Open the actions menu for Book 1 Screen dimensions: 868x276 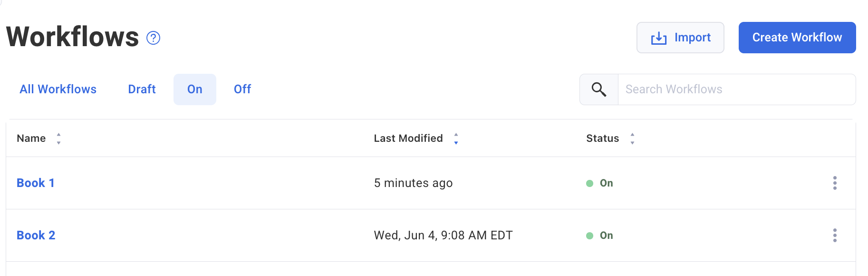[x=835, y=183]
